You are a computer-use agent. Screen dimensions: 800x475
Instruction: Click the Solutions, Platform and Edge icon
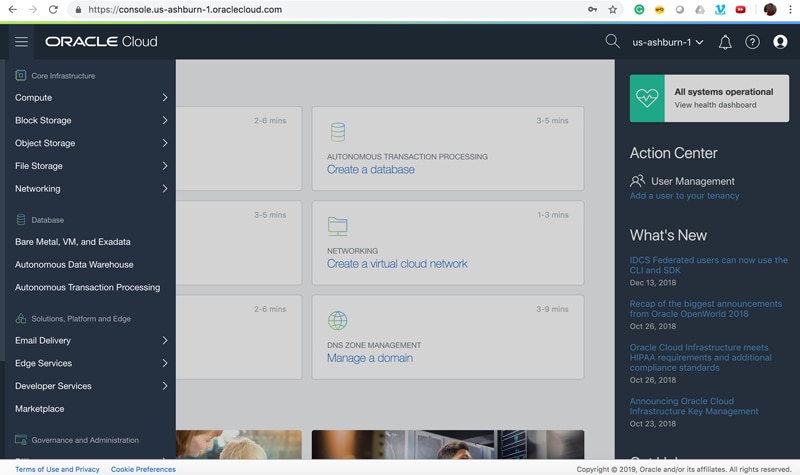pyautogui.click(x=20, y=318)
